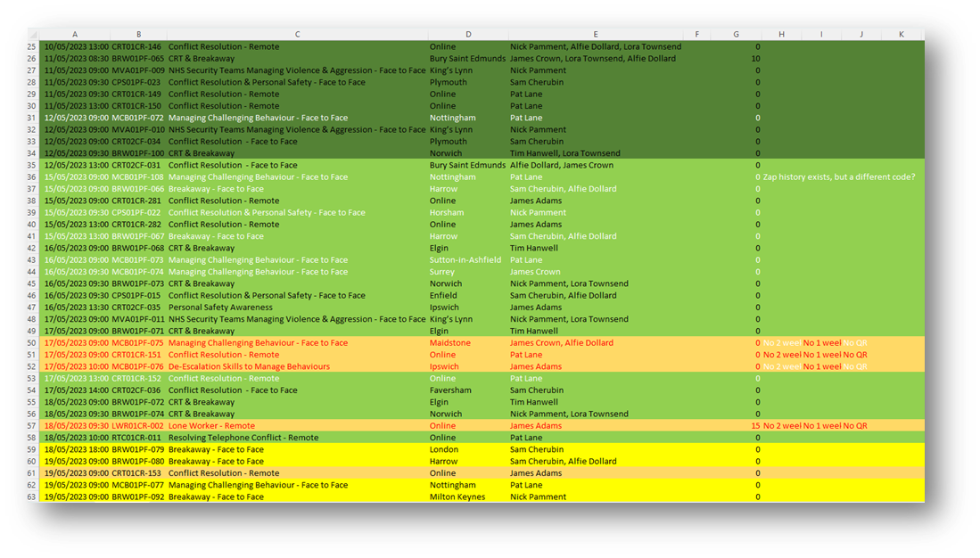Image resolution: width=980 pixels, height=558 pixels.
Task: Click 'Resolving Telephone Conflict - Remote' cell
Action: 243,438
